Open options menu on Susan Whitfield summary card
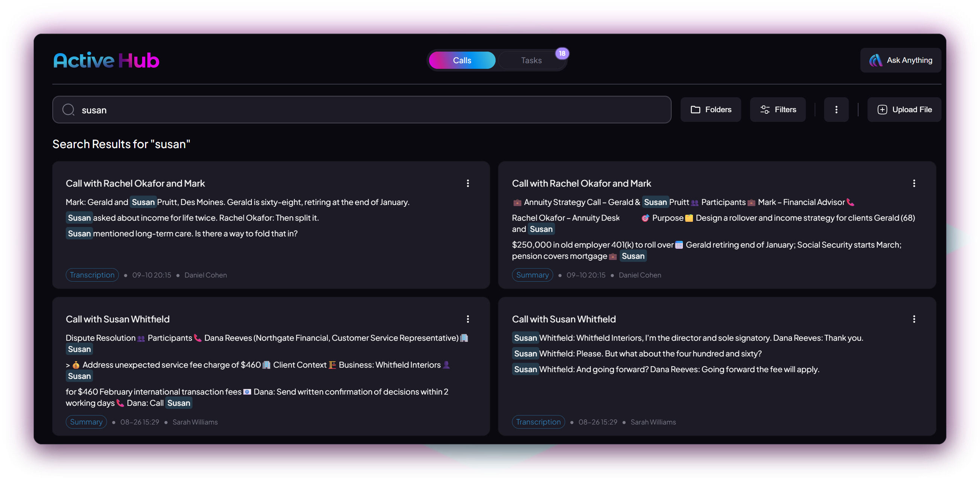Image resolution: width=980 pixels, height=478 pixels. coord(468,319)
